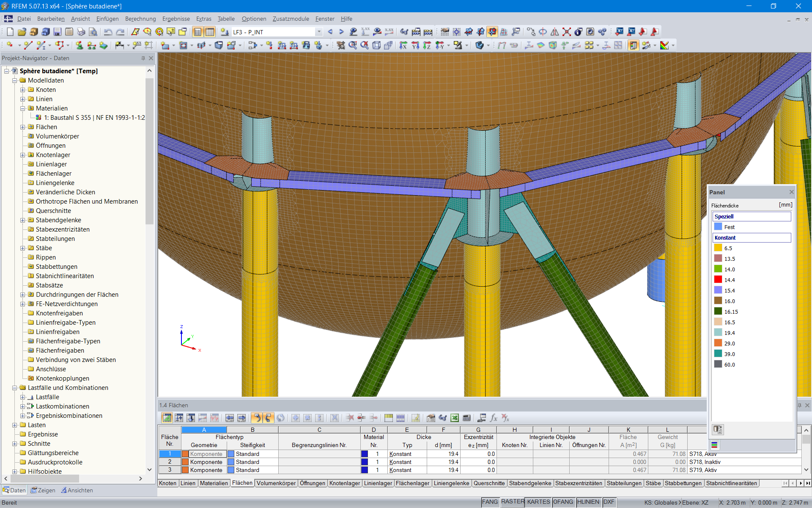Viewport: 812px width, 508px height.
Task: Select the Zeigen tab at bottom left
Action: 43,490
